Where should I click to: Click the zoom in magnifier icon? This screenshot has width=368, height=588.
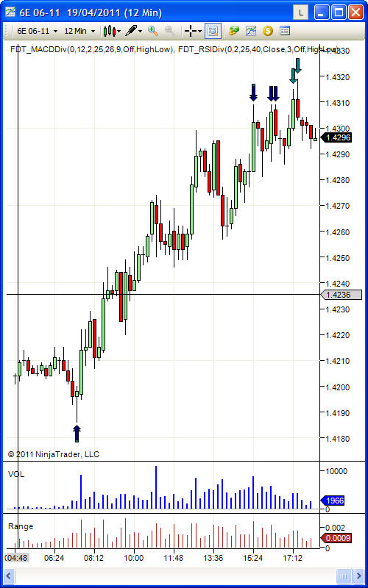coord(153,31)
